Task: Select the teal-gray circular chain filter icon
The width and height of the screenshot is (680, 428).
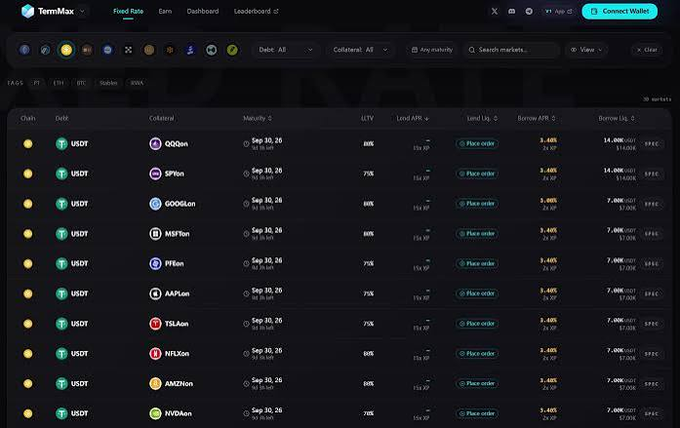Action: coord(211,50)
